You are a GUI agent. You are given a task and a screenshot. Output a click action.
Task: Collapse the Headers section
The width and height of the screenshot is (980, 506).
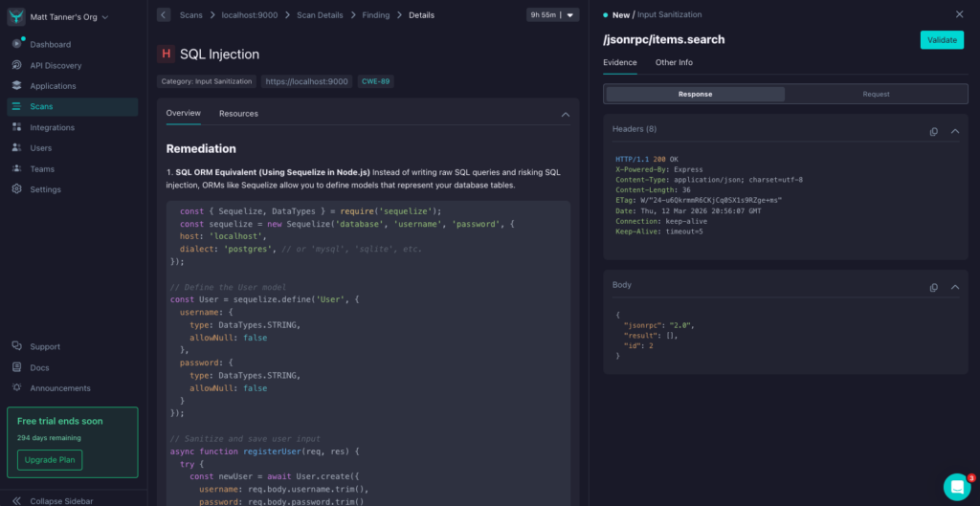[x=955, y=131]
